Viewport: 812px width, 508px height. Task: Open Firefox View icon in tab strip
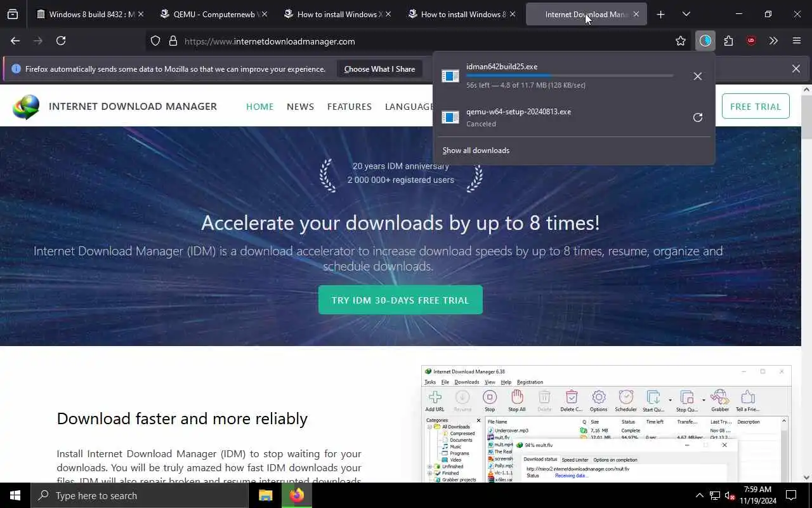(x=13, y=14)
